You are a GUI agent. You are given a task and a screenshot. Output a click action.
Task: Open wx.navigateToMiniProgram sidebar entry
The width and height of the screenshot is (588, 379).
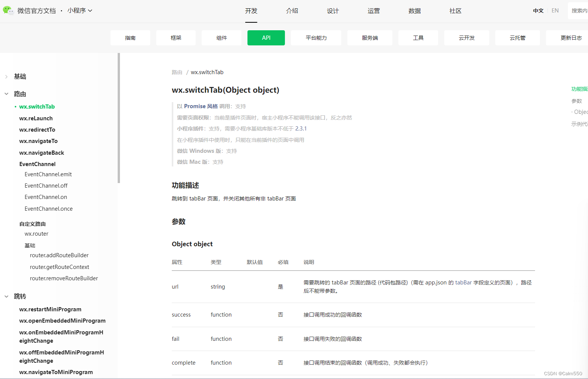tap(56, 372)
